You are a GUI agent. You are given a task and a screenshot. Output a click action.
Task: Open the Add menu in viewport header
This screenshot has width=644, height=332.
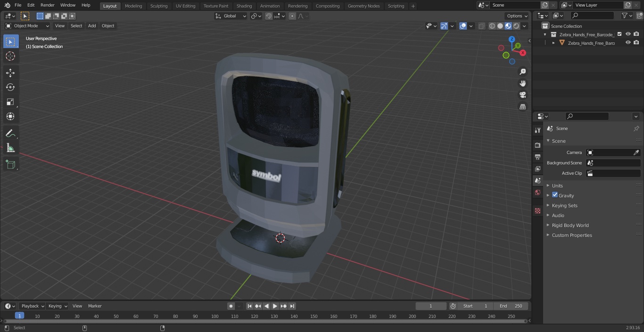[92, 26]
